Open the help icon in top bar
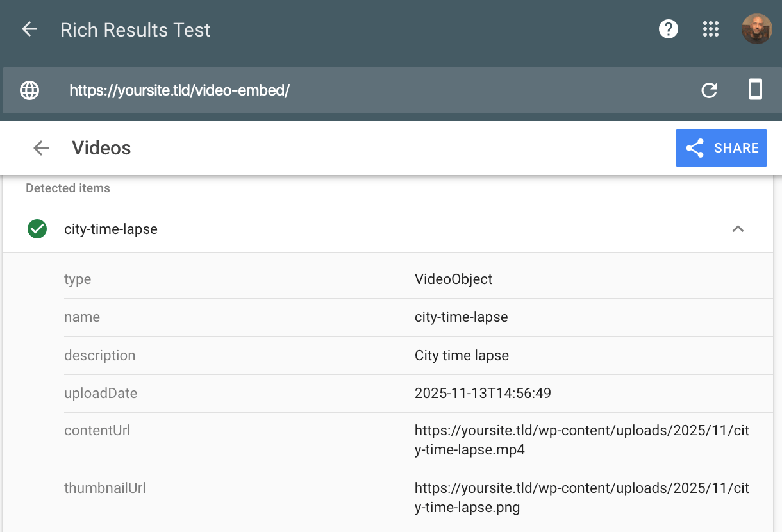The image size is (782, 532). (x=669, y=29)
